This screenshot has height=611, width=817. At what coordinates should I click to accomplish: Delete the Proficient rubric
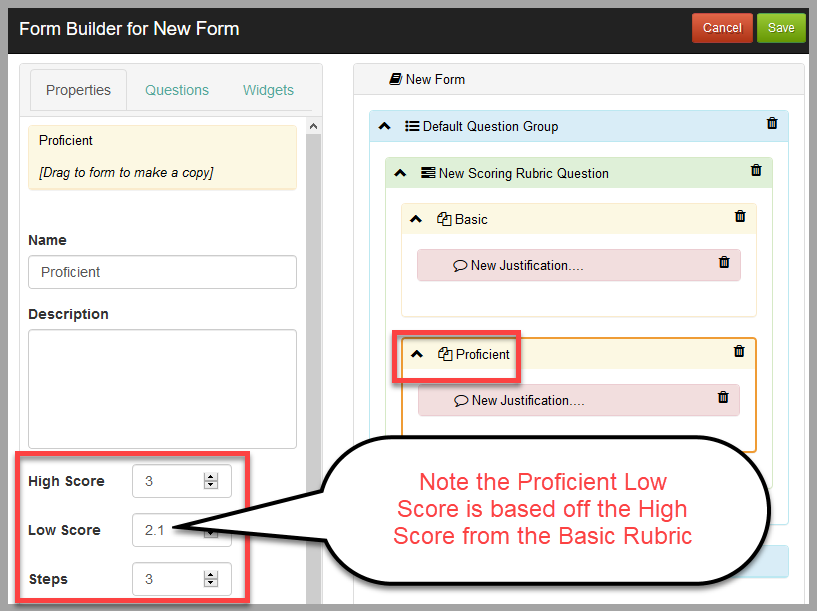point(739,352)
